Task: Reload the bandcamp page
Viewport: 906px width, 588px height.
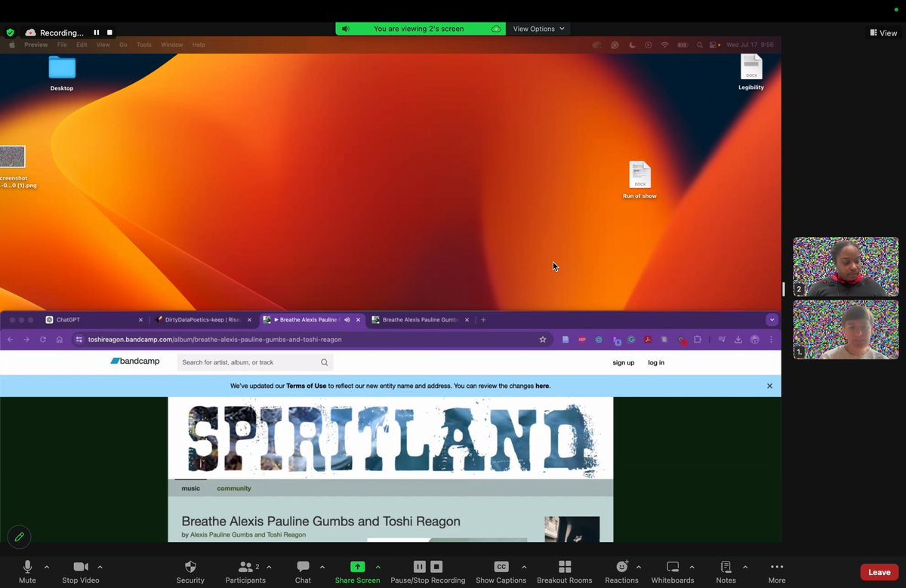Action: (43, 340)
